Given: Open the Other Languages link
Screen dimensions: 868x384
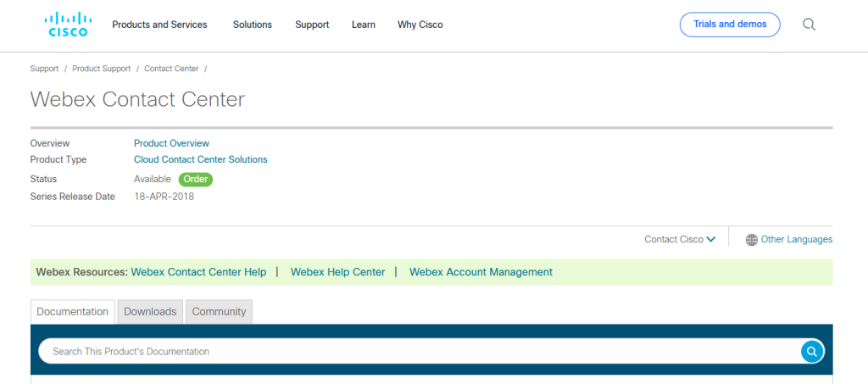Looking at the screenshot, I should coord(797,240).
